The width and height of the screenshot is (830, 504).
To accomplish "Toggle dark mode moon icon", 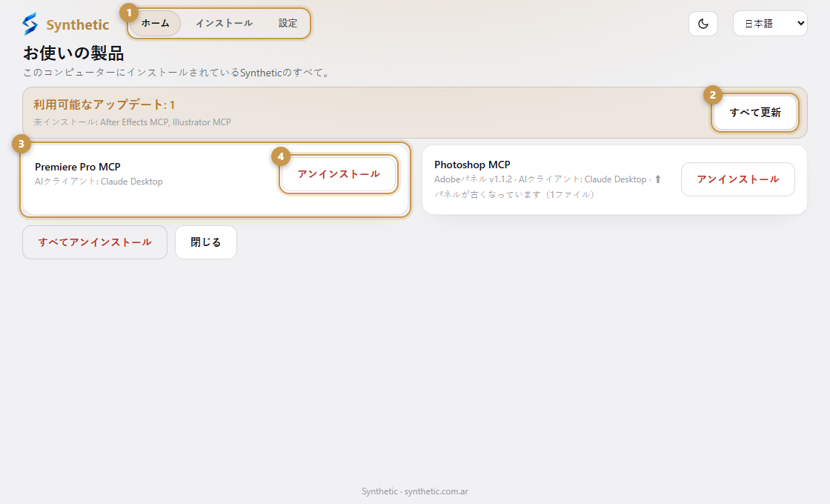I will pos(703,24).
